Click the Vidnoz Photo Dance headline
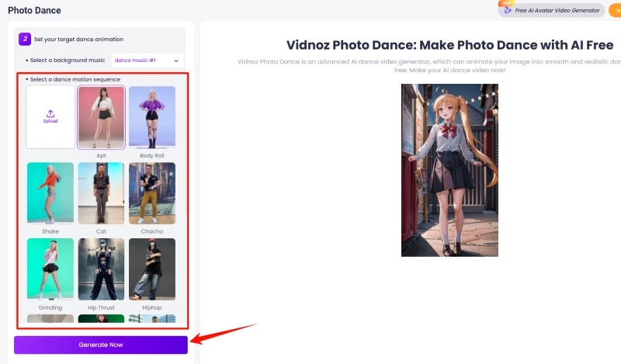 click(450, 45)
